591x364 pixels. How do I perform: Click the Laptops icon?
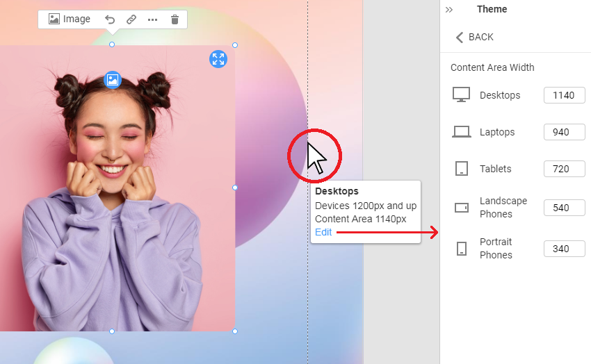pos(462,132)
